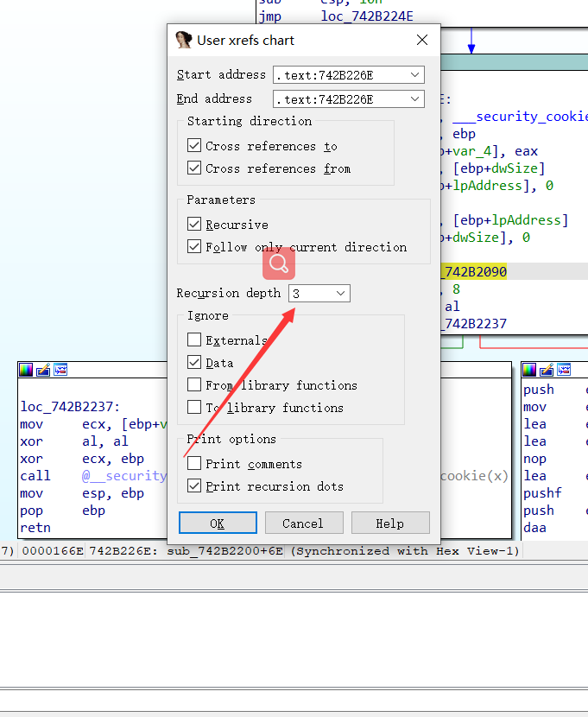Open Recursion depth dropdown arrow

341,294
